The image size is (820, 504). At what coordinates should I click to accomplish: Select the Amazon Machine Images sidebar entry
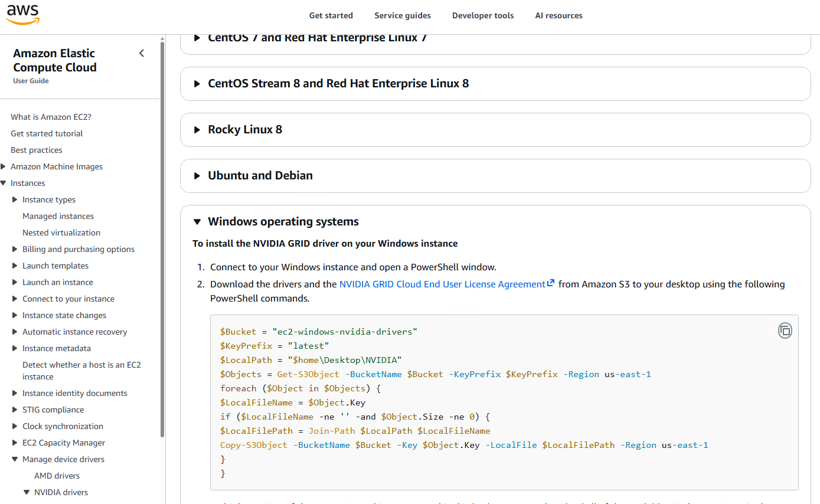(x=57, y=167)
